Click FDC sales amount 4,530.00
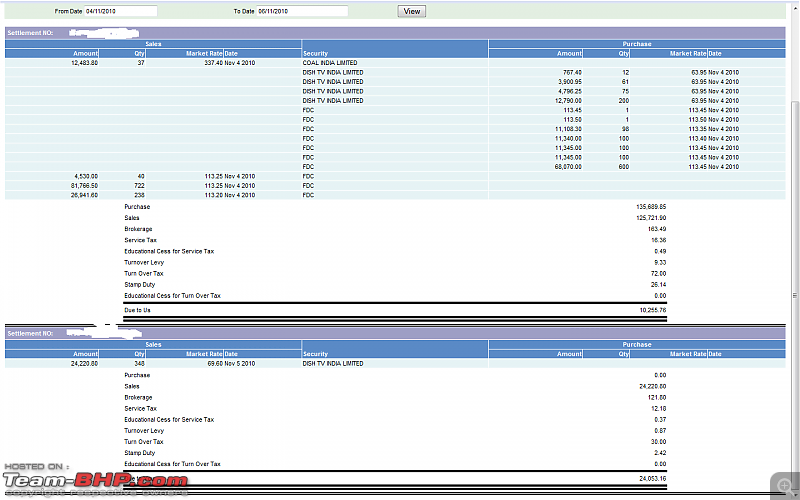Screen dimensions: 800x500 click(x=87, y=176)
